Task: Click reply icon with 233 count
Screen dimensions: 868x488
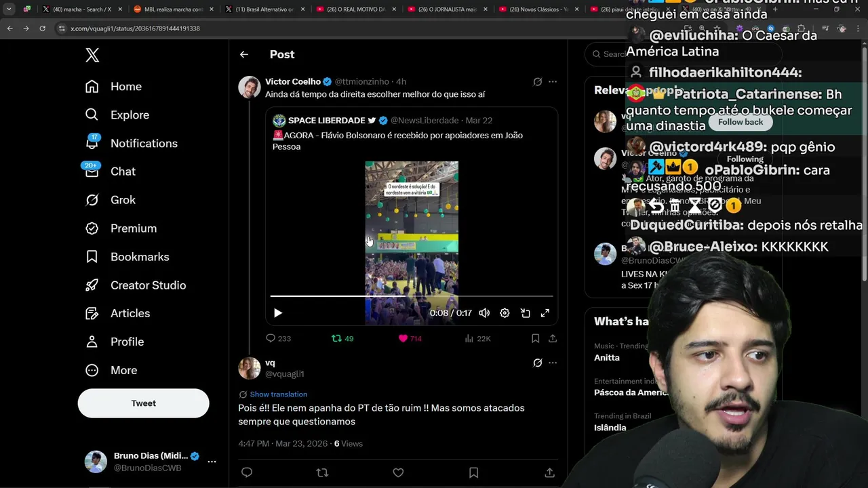Action: [278, 338]
